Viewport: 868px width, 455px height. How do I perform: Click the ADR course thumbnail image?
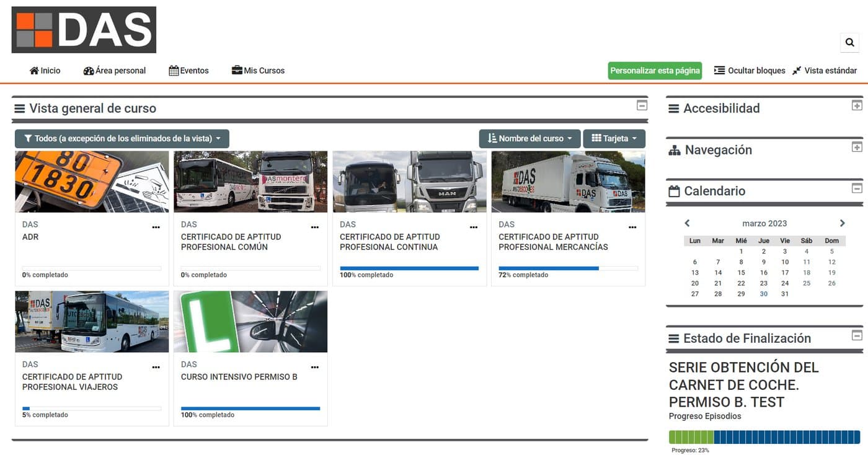[92, 182]
